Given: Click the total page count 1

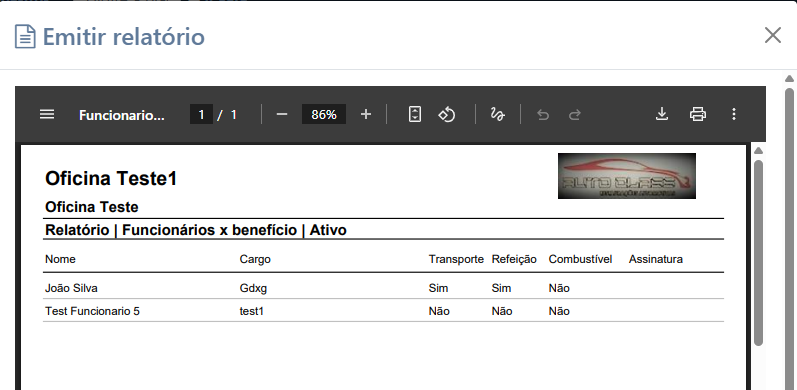Looking at the screenshot, I should (x=233, y=115).
